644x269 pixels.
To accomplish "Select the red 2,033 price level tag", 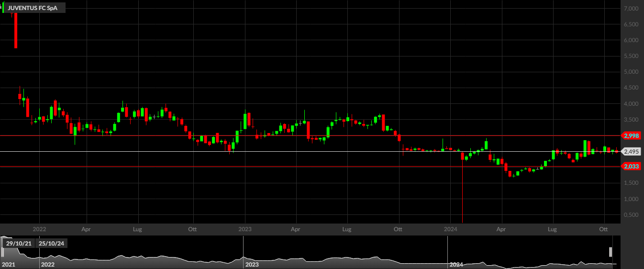I will 632,167.
